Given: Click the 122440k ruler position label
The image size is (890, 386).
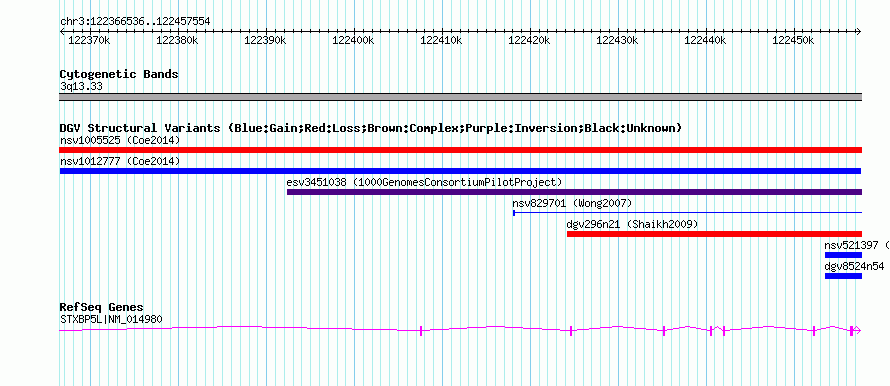Looking at the screenshot, I should click(705, 40).
